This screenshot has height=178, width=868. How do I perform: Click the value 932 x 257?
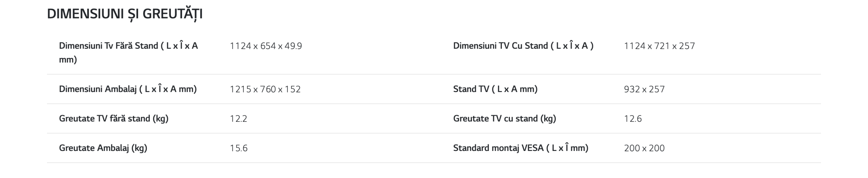point(644,89)
